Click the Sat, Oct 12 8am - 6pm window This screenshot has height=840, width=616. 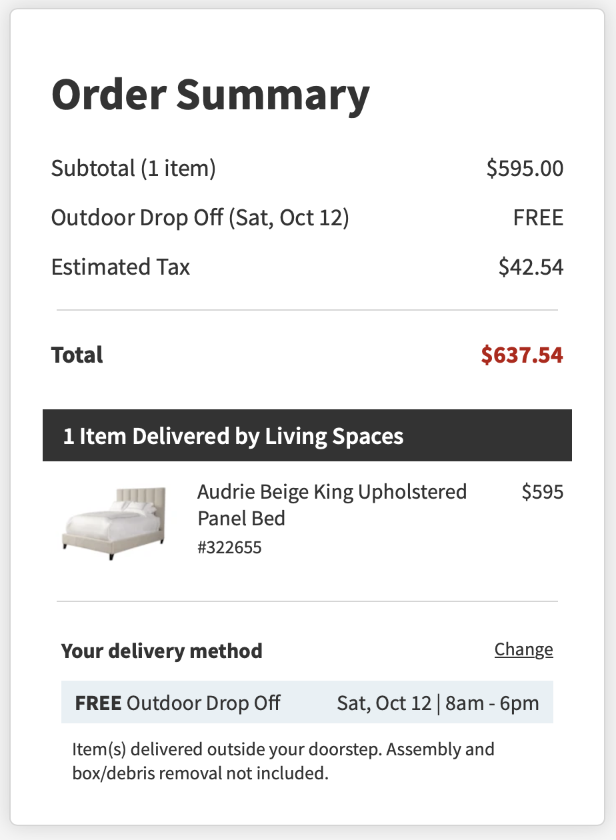pos(437,703)
